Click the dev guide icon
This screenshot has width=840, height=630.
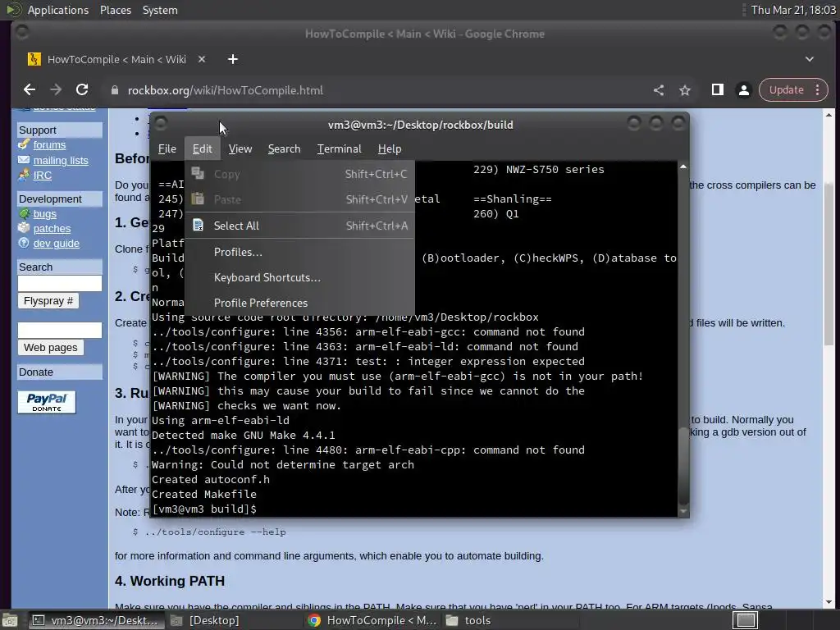(x=24, y=243)
